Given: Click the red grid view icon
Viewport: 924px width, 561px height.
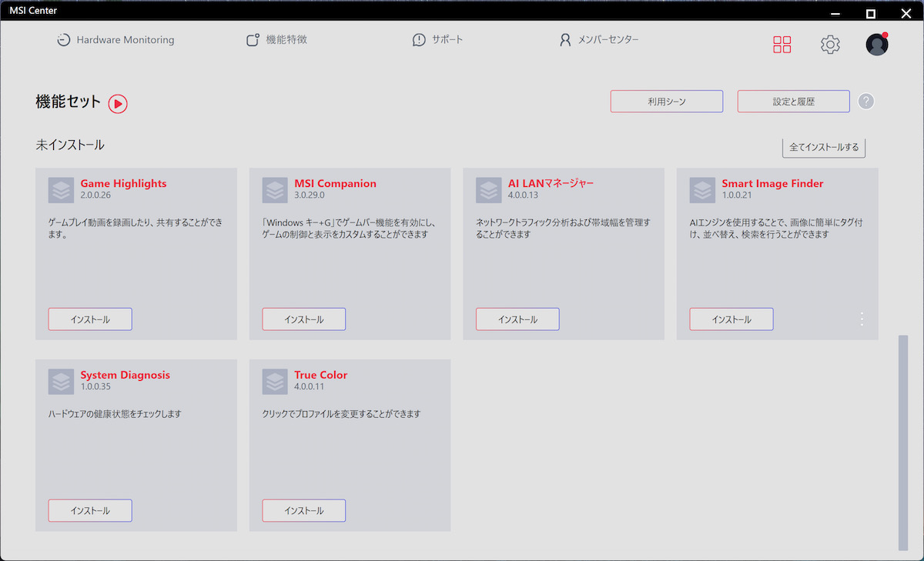Looking at the screenshot, I should click(x=782, y=45).
